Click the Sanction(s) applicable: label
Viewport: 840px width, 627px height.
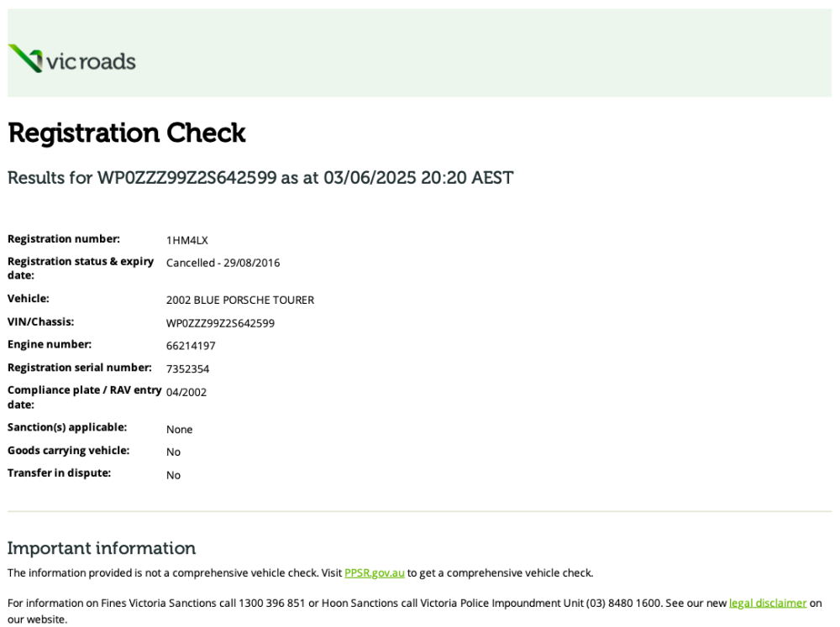pos(67,427)
